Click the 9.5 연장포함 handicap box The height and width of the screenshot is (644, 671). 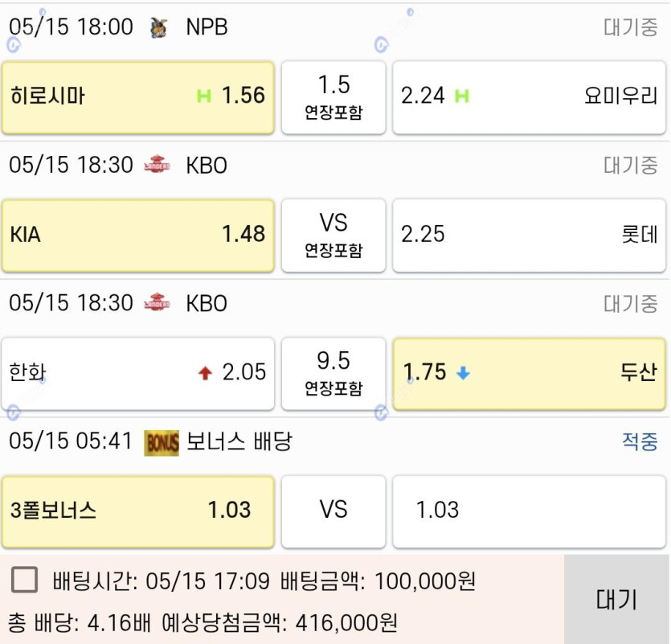coord(333,373)
